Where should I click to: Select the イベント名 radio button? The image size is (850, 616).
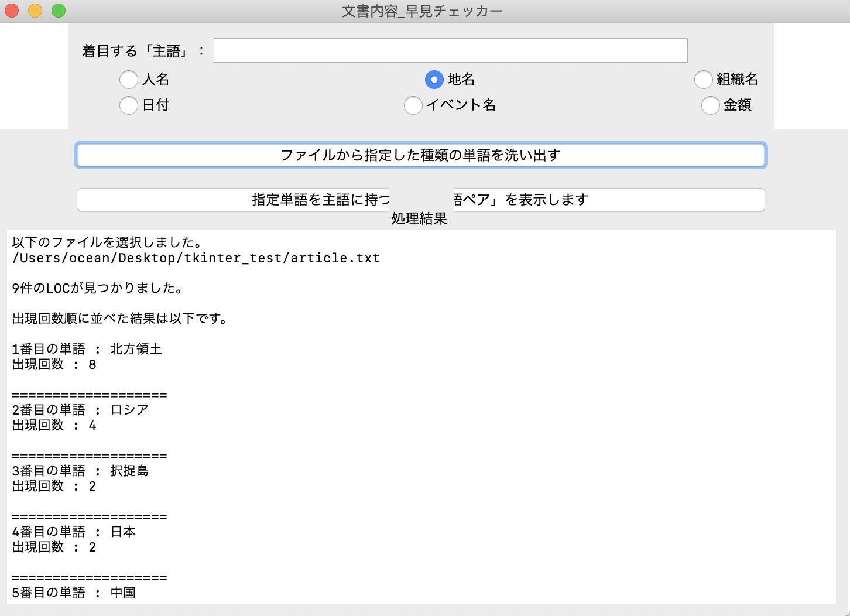point(413,105)
